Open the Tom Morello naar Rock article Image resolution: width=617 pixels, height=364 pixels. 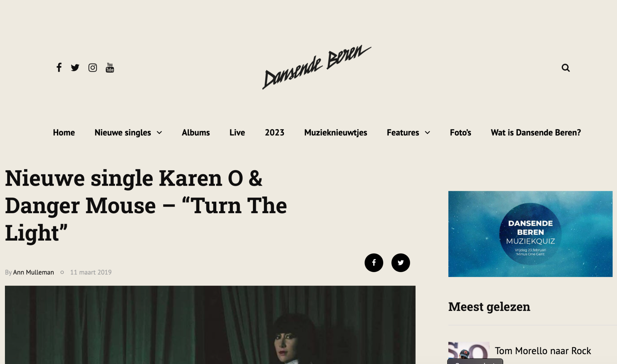tap(543, 351)
